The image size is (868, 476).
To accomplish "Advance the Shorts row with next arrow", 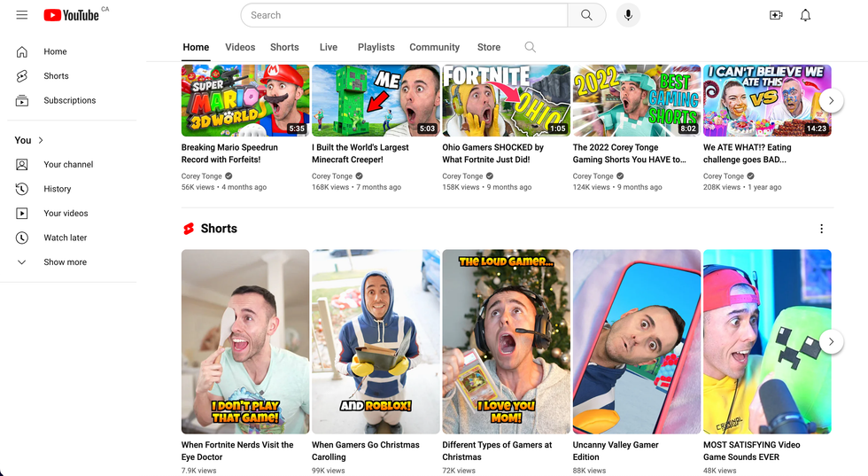I will click(x=831, y=342).
